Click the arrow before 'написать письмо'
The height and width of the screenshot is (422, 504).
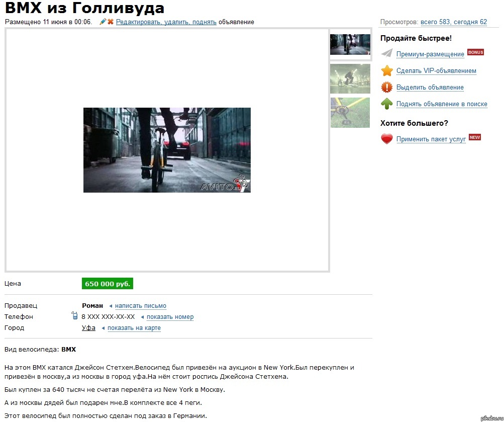(x=111, y=306)
